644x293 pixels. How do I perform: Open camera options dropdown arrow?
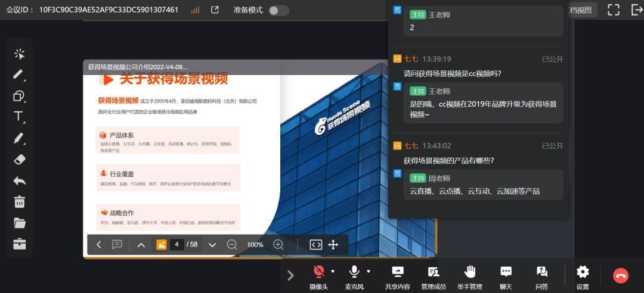point(333,271)
